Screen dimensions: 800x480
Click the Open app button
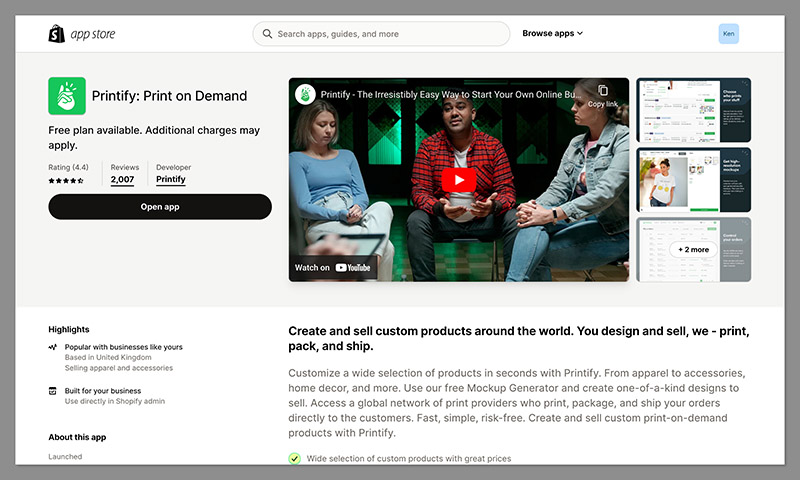tap(160, 207)
